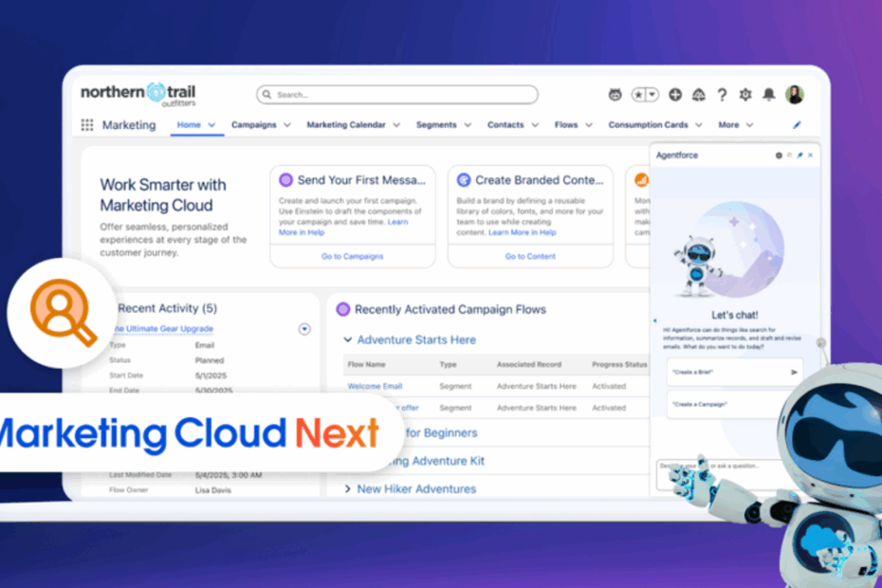
Task: Open the help question mark icon
Action: pos(723,95)
